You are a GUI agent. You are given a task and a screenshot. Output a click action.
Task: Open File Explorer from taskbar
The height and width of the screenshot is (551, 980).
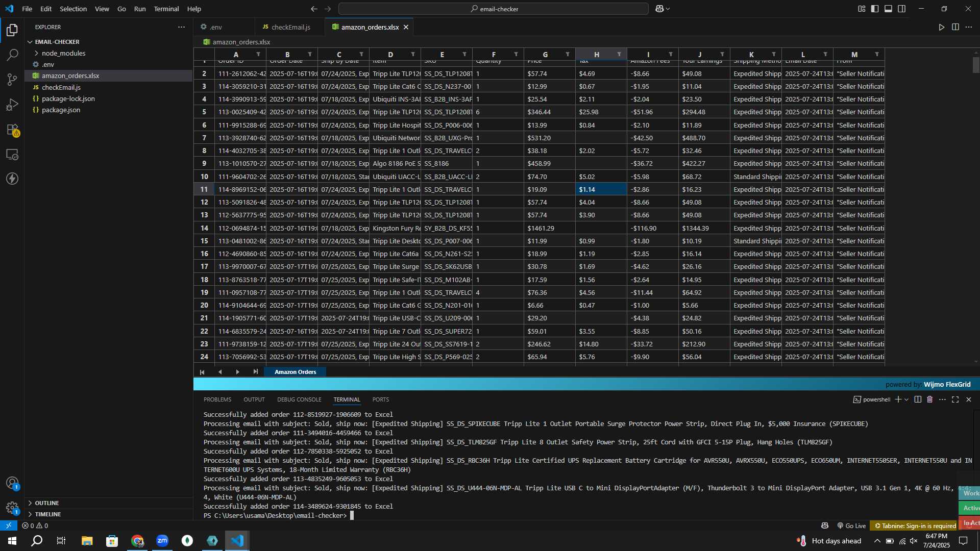(87, 541)
